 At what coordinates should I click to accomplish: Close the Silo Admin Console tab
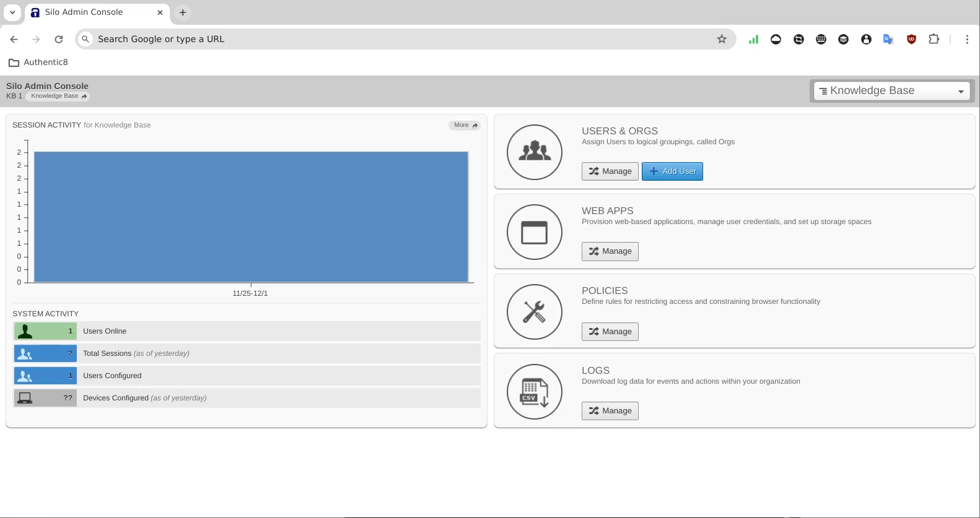pyautogui.click(x=160, y=12)
